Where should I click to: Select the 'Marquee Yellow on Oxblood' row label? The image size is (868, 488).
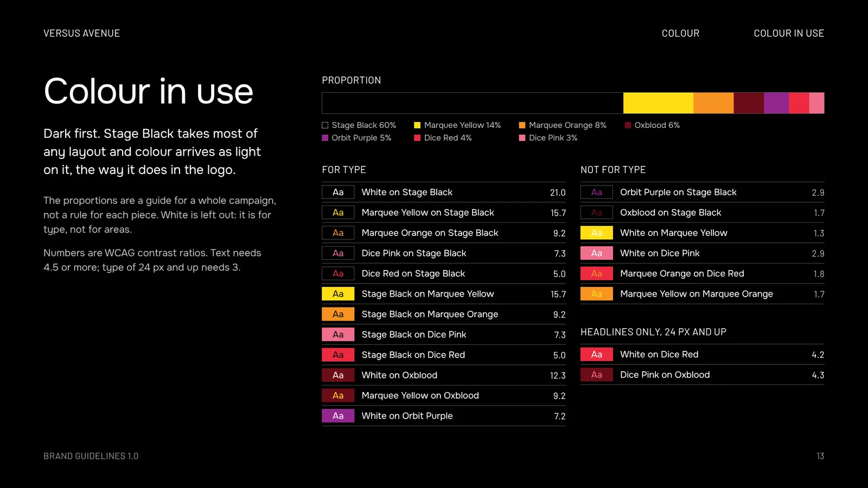[420, 395]
